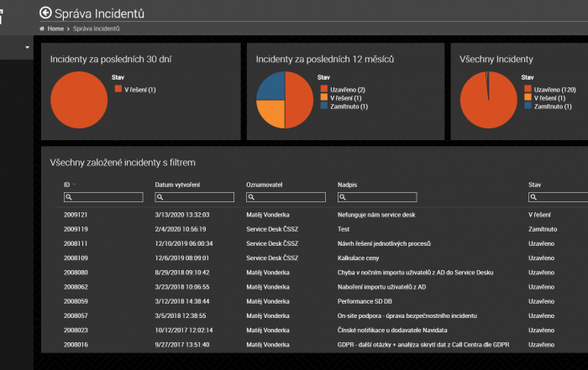
Task: Click the Home breadcrumb link
Action: coord(55,29)
